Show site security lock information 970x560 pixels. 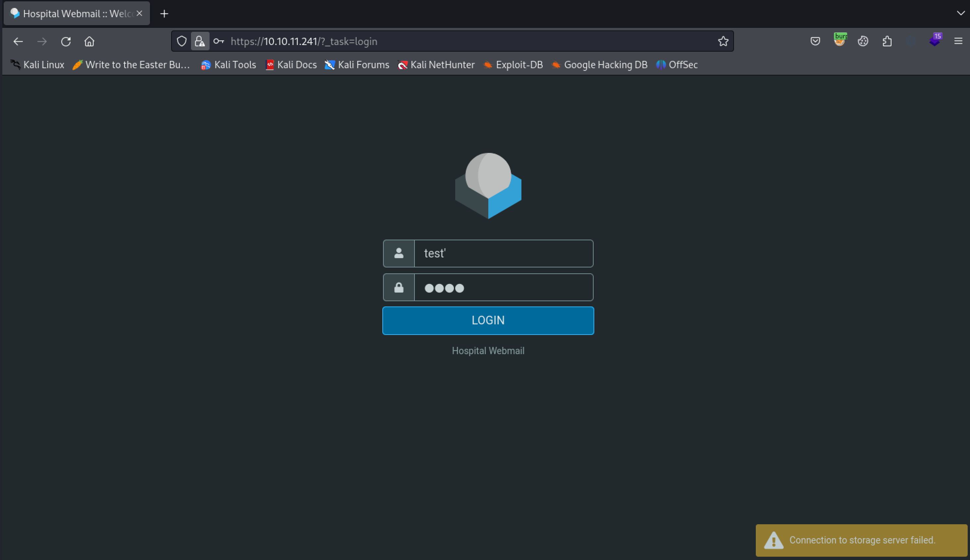pyautogui.click(x=200, y=42)
